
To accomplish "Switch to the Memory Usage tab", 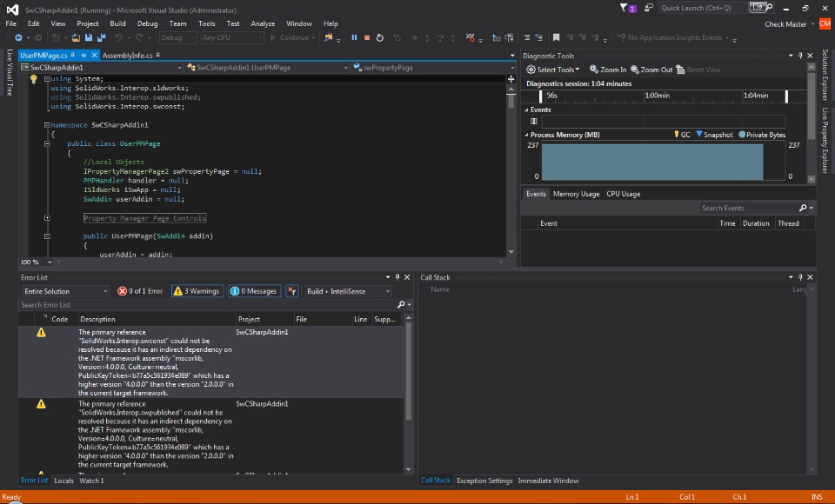I will 576,194.
